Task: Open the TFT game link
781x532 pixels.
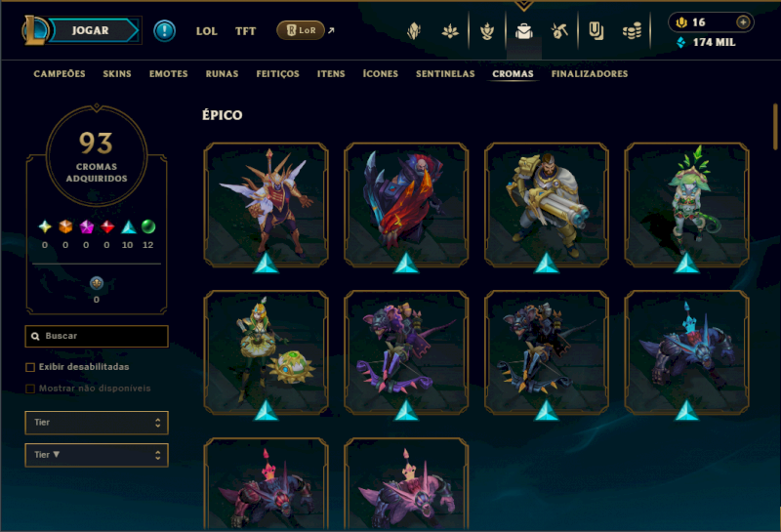Action: 246,31
